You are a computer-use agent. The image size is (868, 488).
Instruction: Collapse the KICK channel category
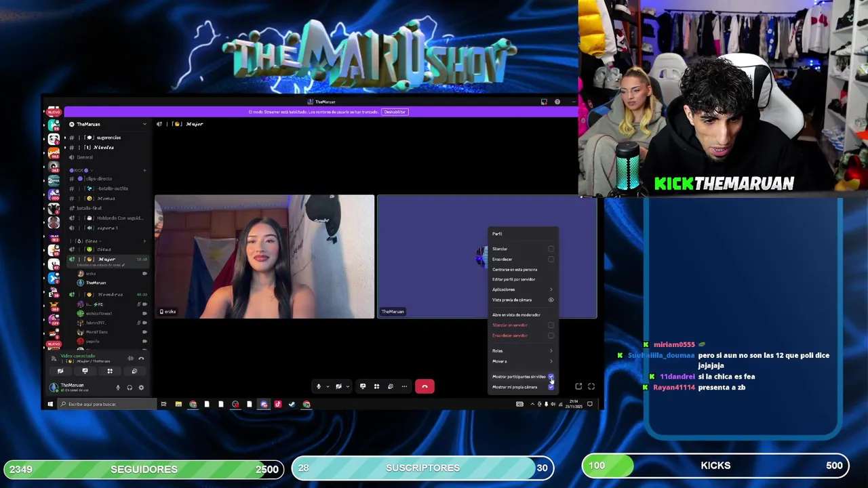pyautogui.click(x=80, y=169)
